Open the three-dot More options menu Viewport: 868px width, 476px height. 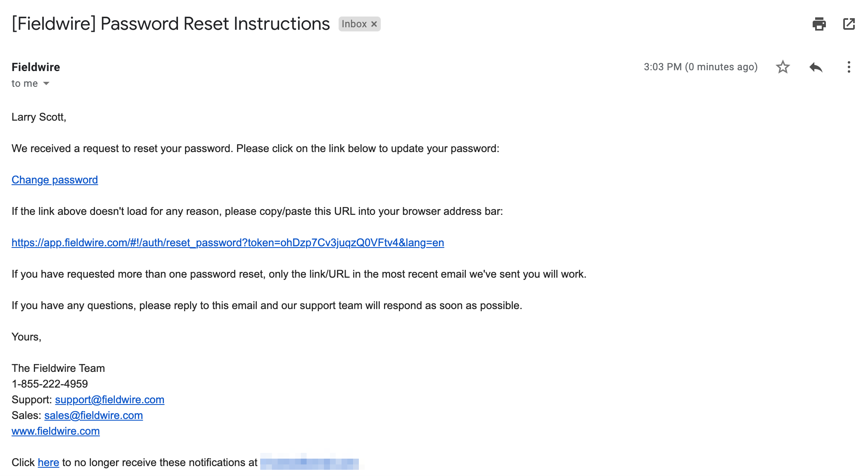pyautogui.click(x=849, y=67)
